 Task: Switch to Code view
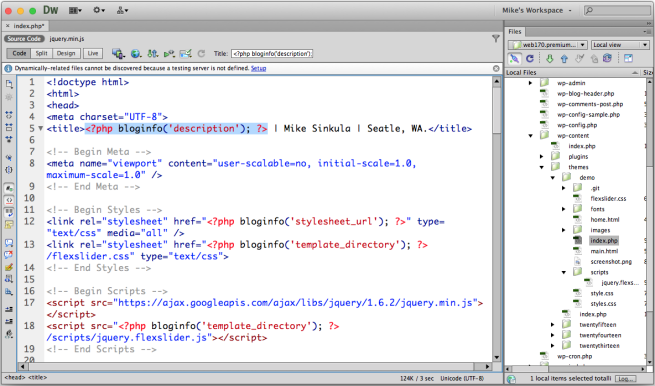[19, 53]
